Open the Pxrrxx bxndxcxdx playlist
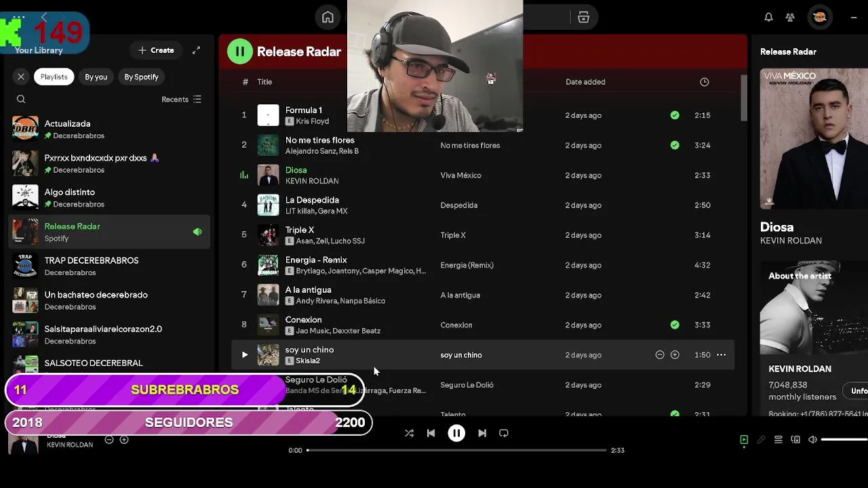This screenshot has width=868, height=488. tap(109, 163)
